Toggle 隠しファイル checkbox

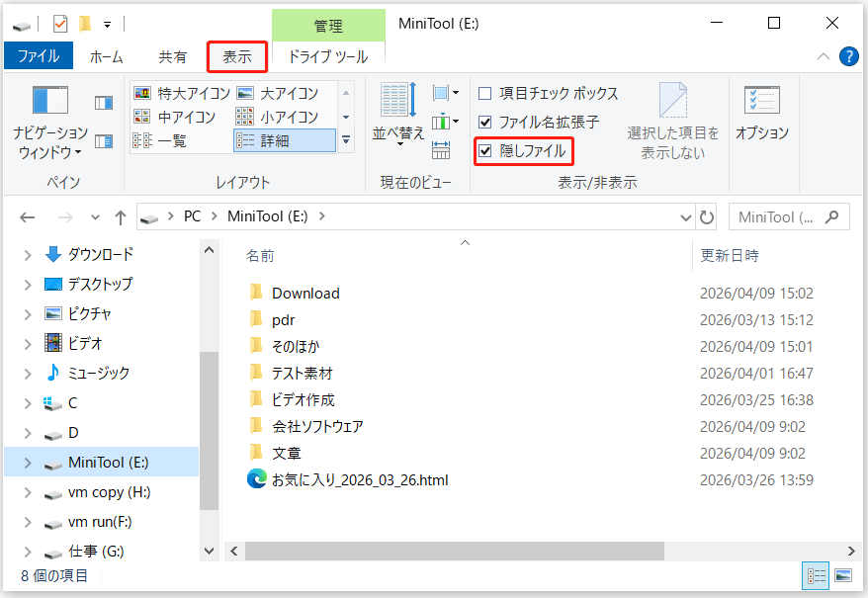pos(485,150)
